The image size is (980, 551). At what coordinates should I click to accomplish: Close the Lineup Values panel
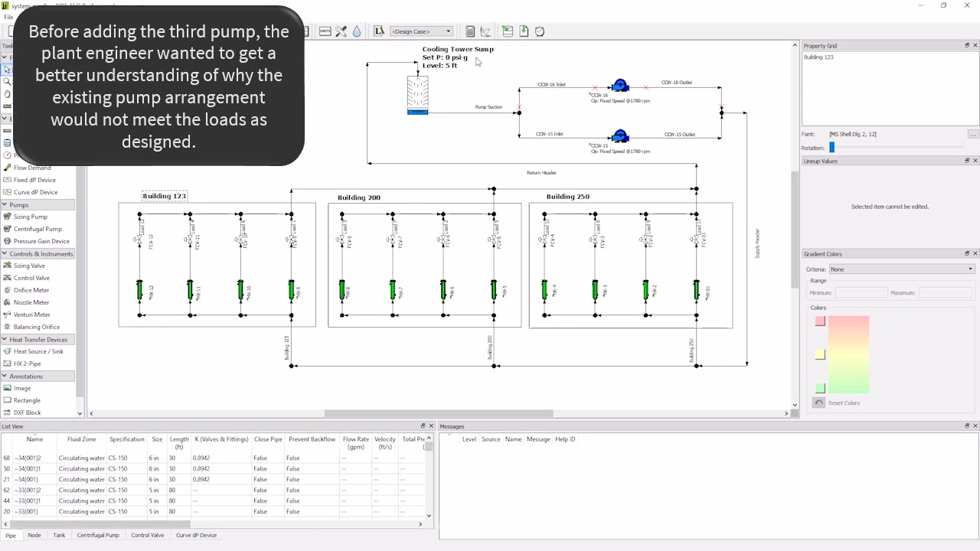tap(975, 161)
